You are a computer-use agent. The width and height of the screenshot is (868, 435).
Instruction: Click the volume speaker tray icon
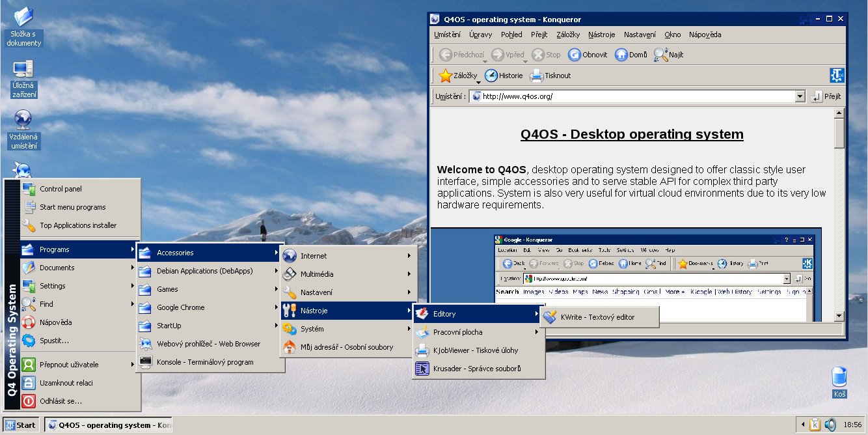point(830,425)
